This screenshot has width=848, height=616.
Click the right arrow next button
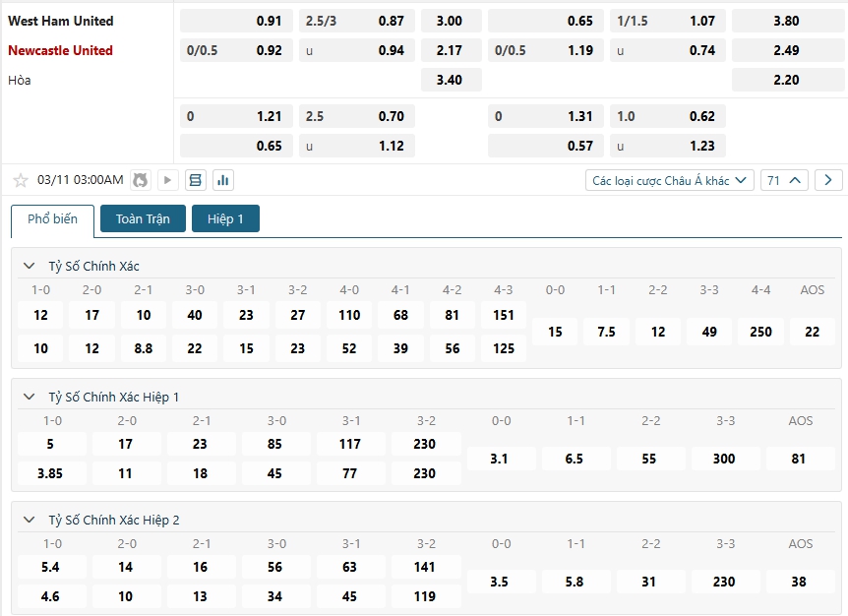(x=828, y=180)
